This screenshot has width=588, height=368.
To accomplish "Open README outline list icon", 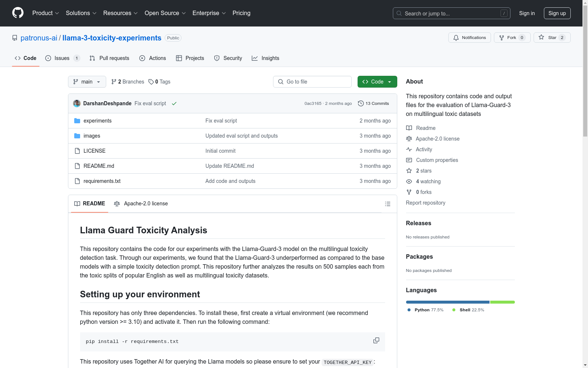I will click(x=387, y=204).
